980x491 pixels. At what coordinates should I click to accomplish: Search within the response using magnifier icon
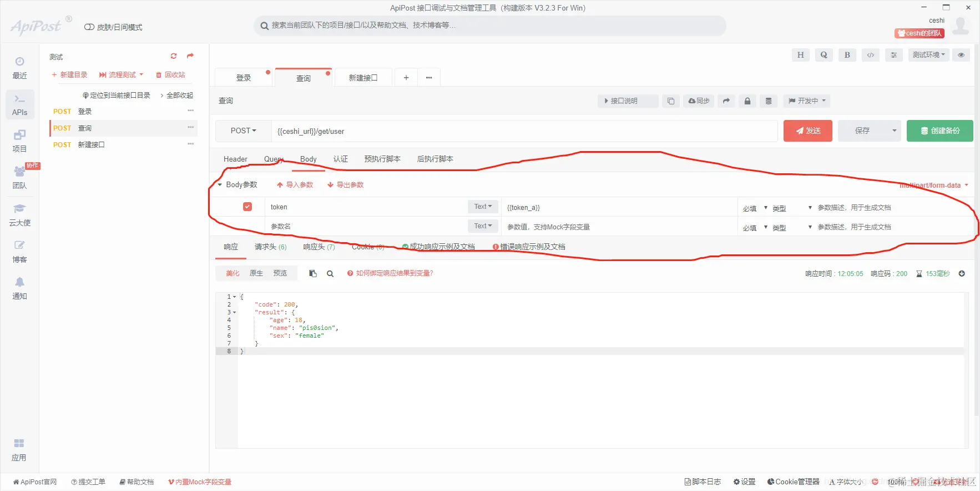click(x=330, y=273)
